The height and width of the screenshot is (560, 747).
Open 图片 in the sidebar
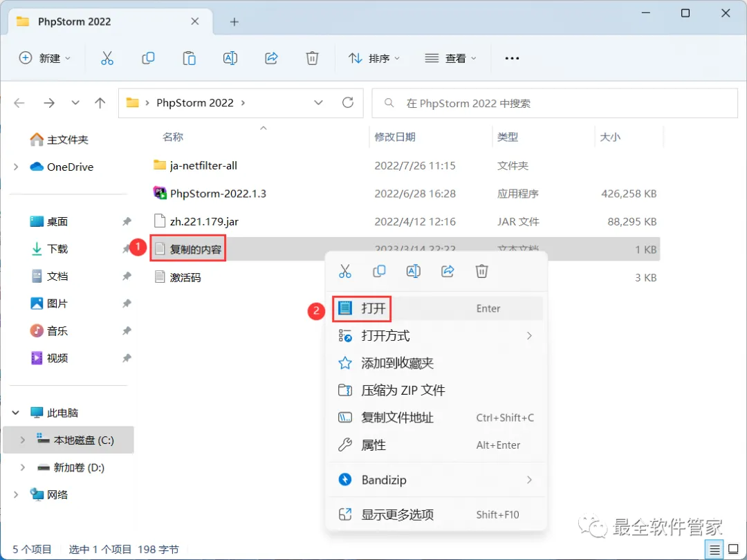[48, 304]
